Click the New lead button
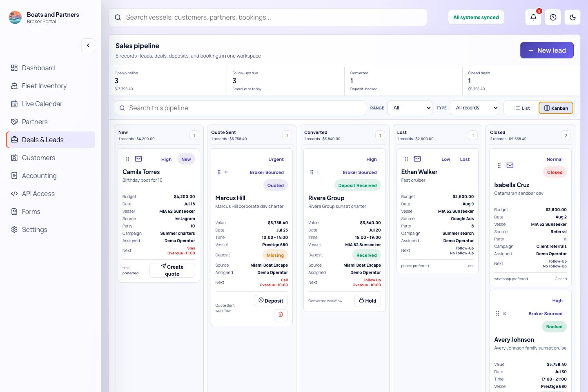Viewport: 588px width, 392px height. pos(547,50)
